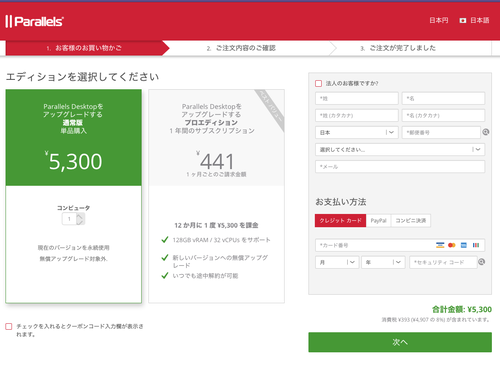Click the エディションを選択してください heading

point(82,77)
